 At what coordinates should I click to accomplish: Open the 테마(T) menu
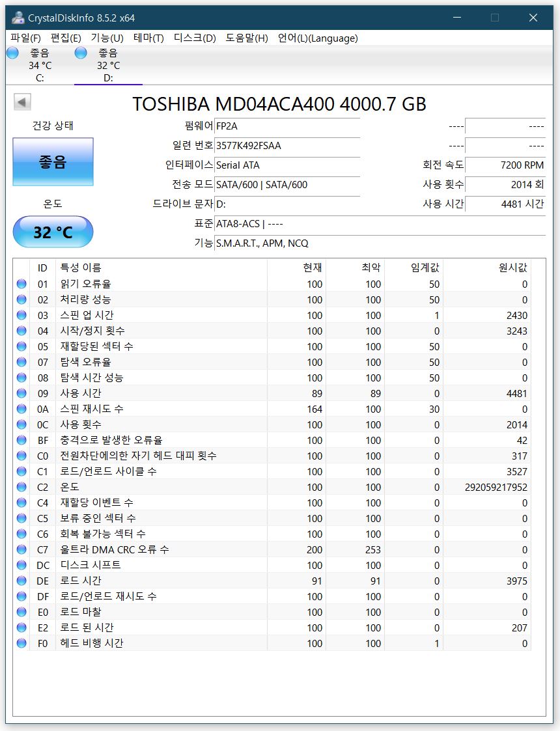pos(148,38)
